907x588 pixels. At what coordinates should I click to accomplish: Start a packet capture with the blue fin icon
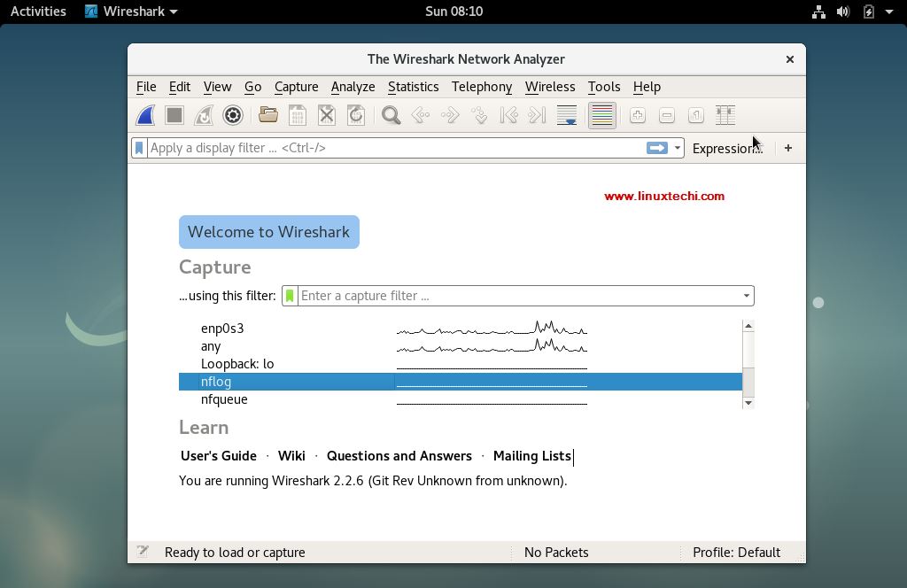[x=144, y=115]
